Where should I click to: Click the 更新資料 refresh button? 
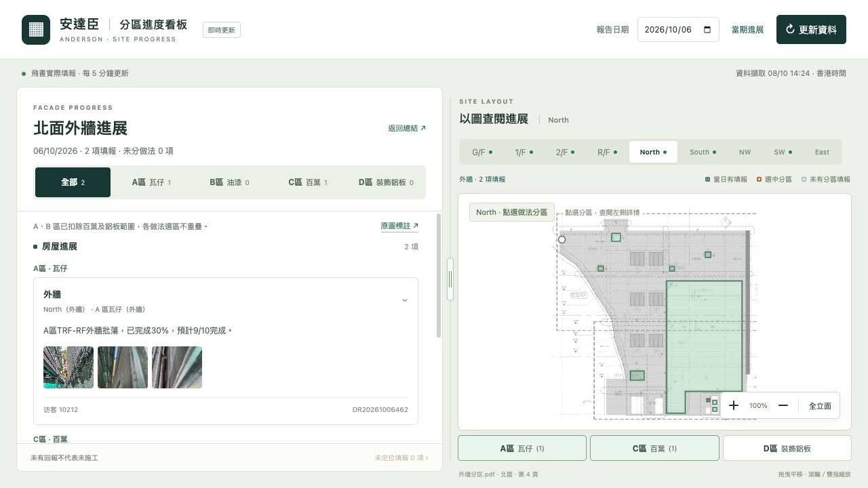click(x=811, y=30)
